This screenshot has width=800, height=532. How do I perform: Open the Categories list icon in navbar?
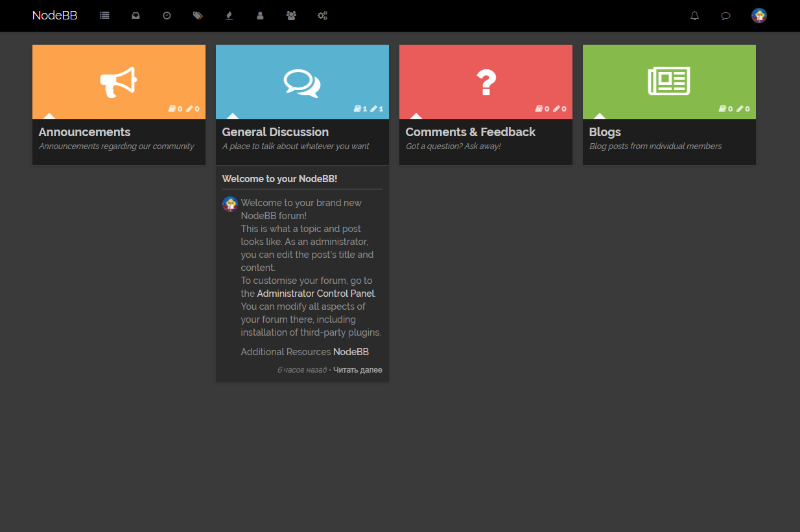pos(104,16)
